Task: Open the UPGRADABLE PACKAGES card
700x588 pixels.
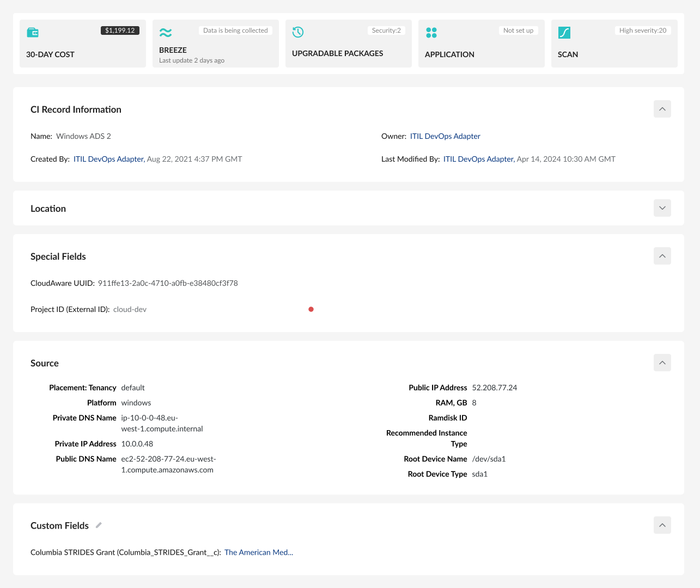Action: click(349, 44)
